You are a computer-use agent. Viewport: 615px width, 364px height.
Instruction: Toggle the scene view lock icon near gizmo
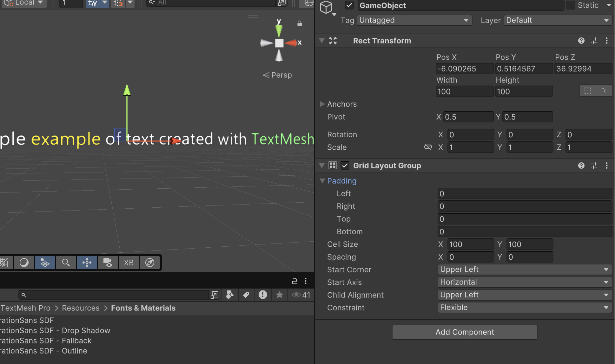click(299, 23)
